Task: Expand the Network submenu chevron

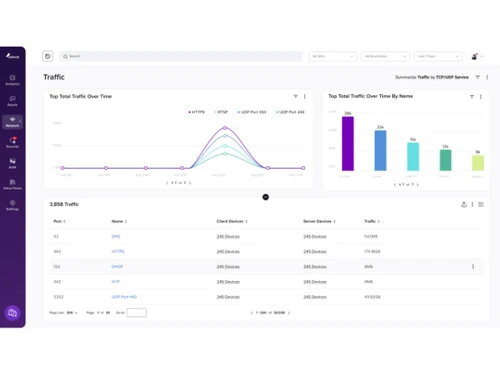Action: tap(20, 121)
